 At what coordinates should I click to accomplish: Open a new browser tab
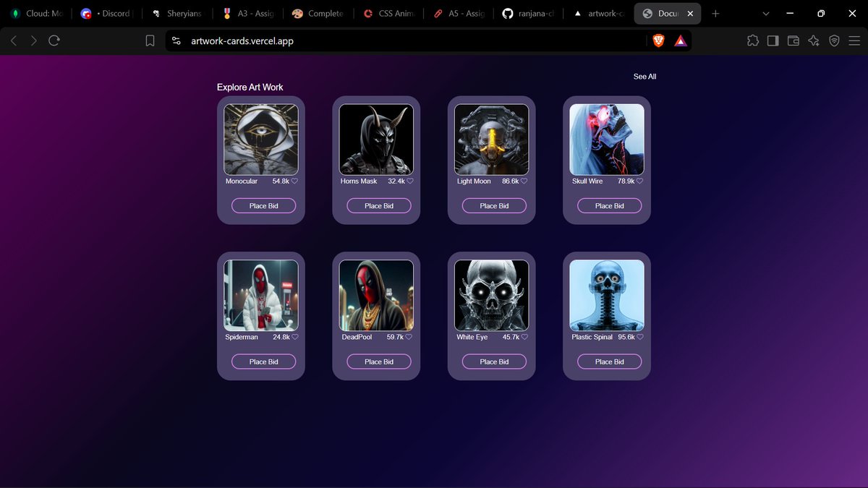tap(715, 14)
